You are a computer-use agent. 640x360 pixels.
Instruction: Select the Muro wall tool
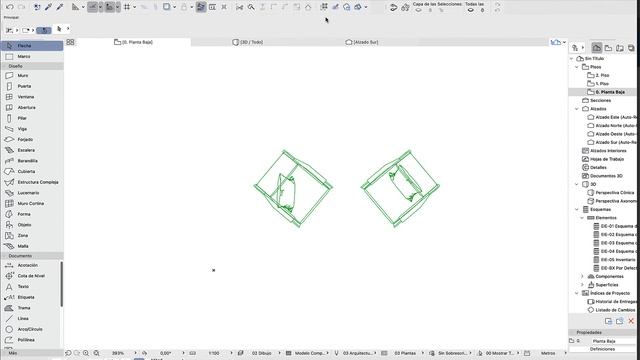point(32,76)
